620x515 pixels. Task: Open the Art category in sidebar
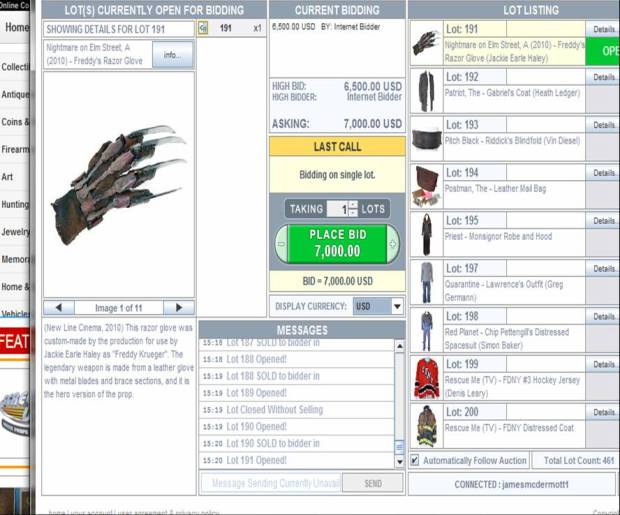click(8, 176)
